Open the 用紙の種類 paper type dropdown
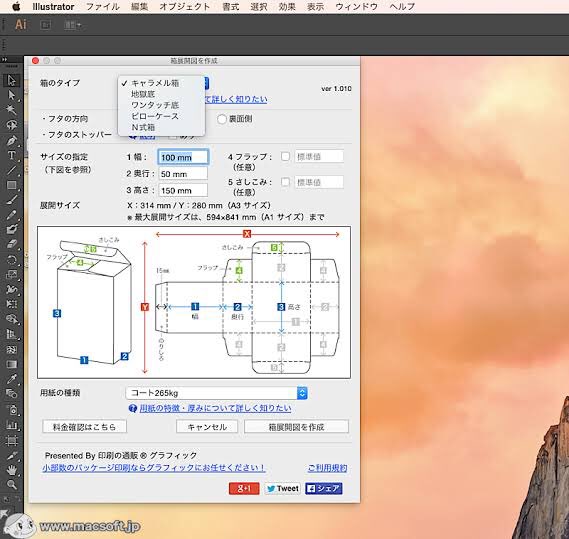This screenshot has width=569, height=539. coord(216,393)
